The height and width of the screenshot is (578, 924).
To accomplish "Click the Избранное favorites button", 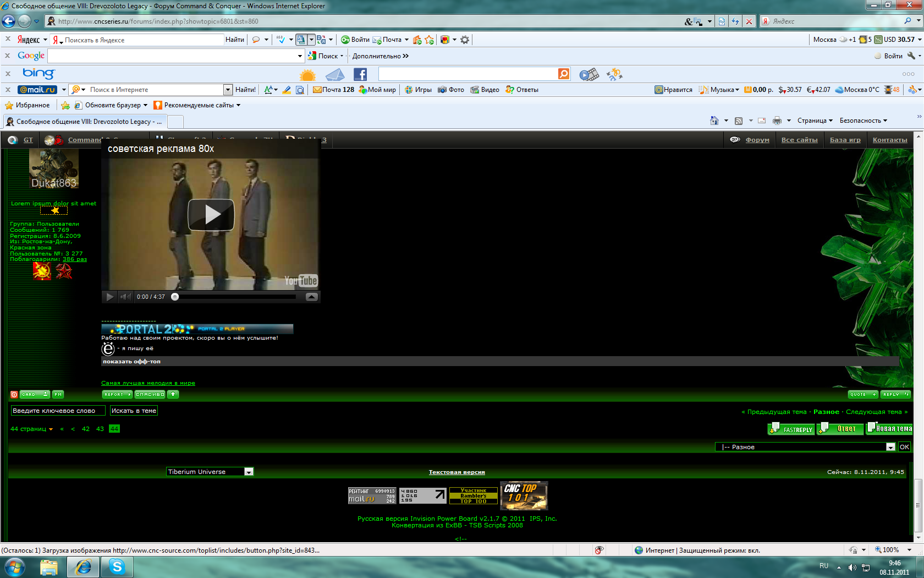I will [x=28, y=105].
